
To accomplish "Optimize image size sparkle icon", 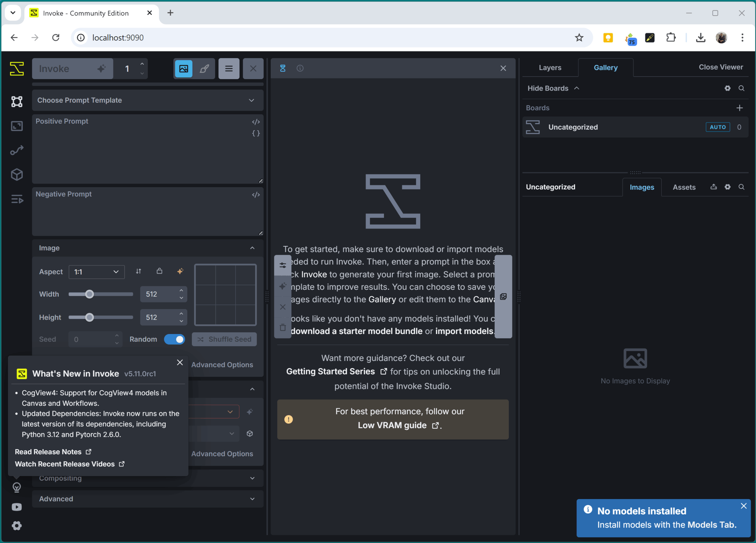I will (x=180, y=271).
